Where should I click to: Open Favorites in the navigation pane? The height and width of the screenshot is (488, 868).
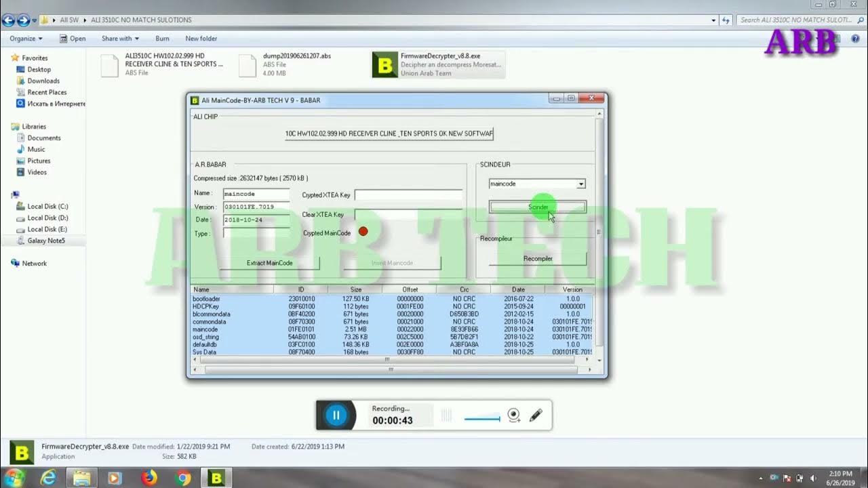point(34,58)
